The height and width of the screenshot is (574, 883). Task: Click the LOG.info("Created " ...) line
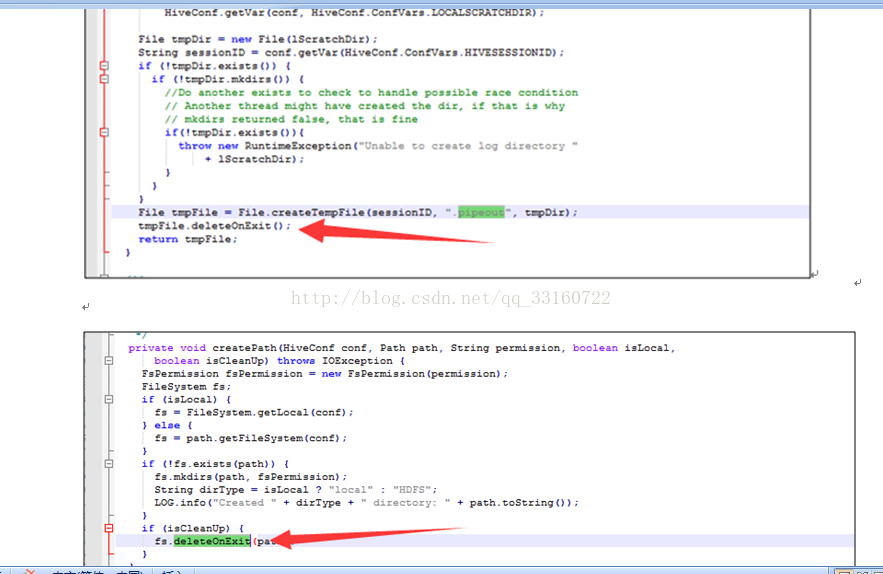[367, 503]
